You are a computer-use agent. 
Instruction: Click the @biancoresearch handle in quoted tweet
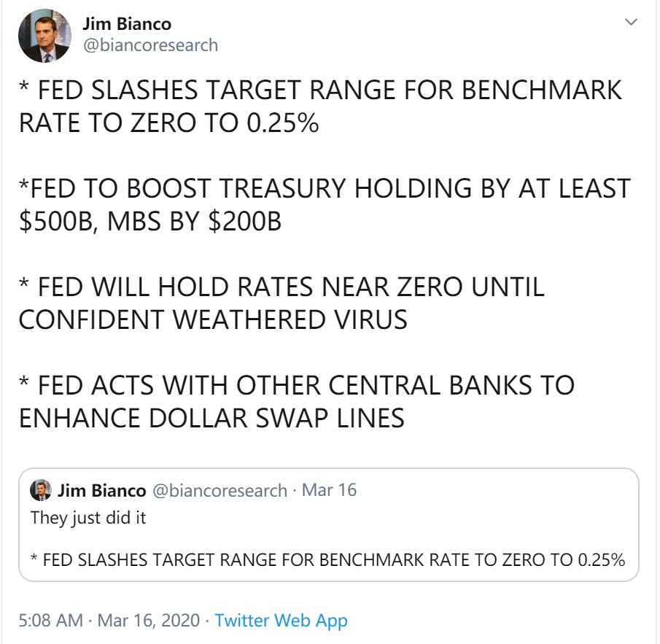(x=228, y=490)
